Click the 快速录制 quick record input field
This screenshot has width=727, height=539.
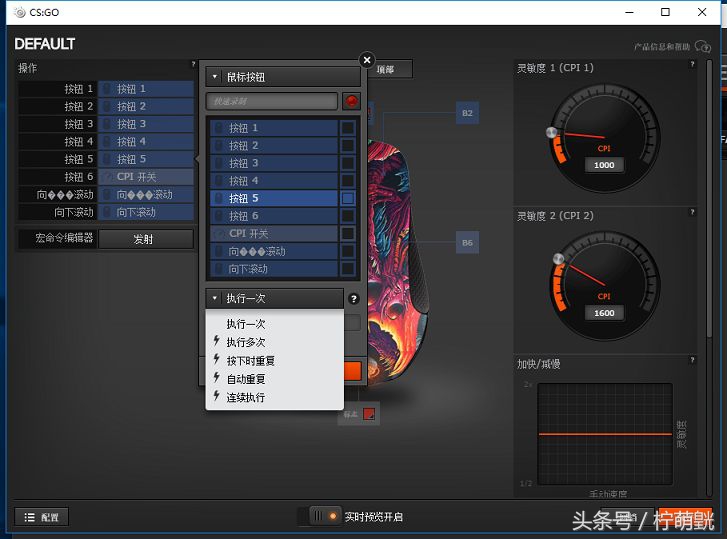coord(272,101)
